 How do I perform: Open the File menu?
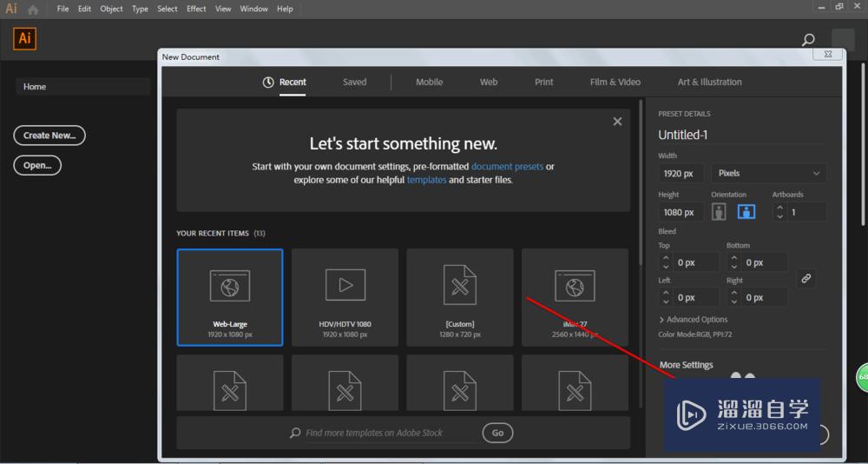pyautogui.click(x=63, y=9)
